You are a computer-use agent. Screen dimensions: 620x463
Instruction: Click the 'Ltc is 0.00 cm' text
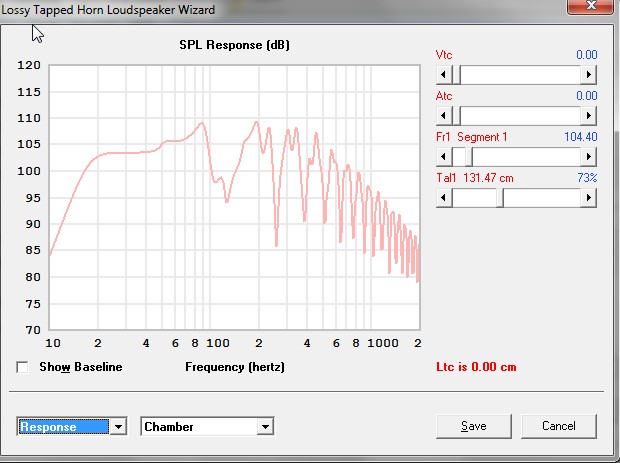(x=476, y=367)
